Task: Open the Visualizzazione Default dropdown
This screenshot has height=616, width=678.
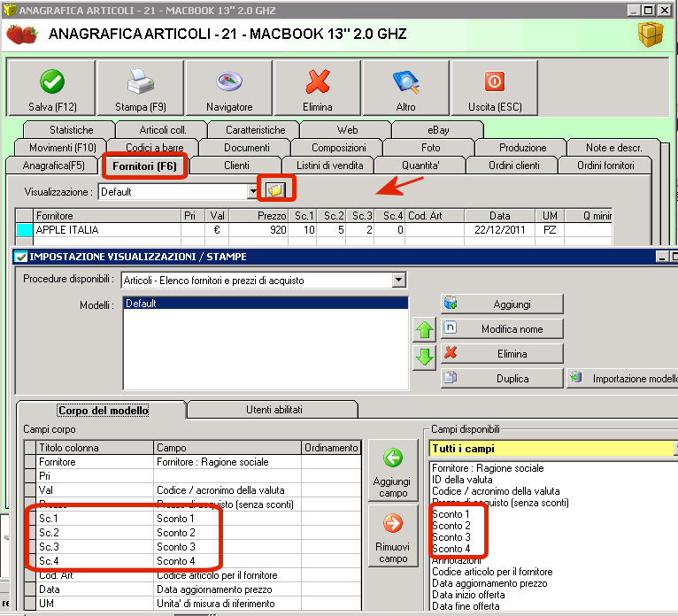Action: click(x=252, y=191)
